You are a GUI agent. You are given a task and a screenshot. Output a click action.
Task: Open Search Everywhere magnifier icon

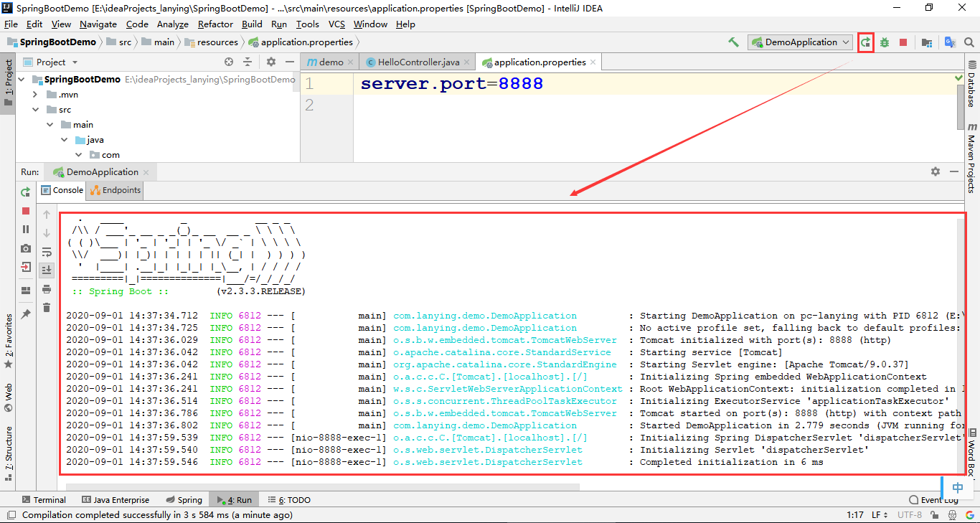tap(969, 42)
